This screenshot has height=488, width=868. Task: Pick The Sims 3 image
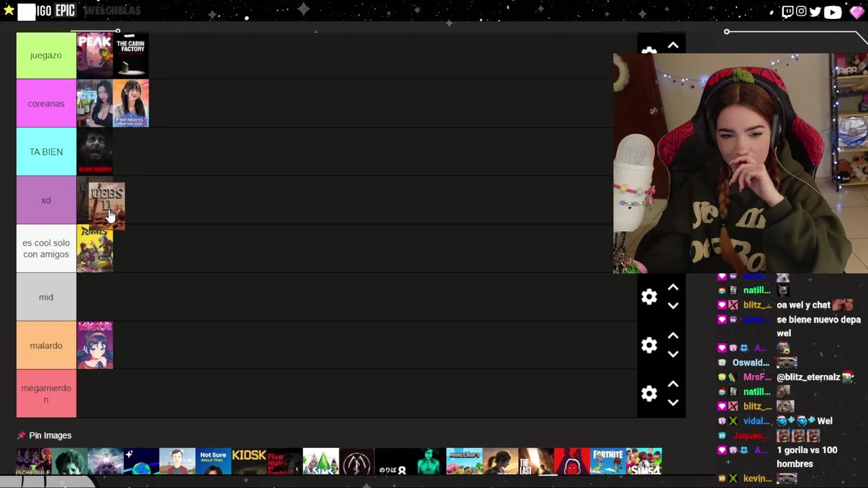(320, 462)
